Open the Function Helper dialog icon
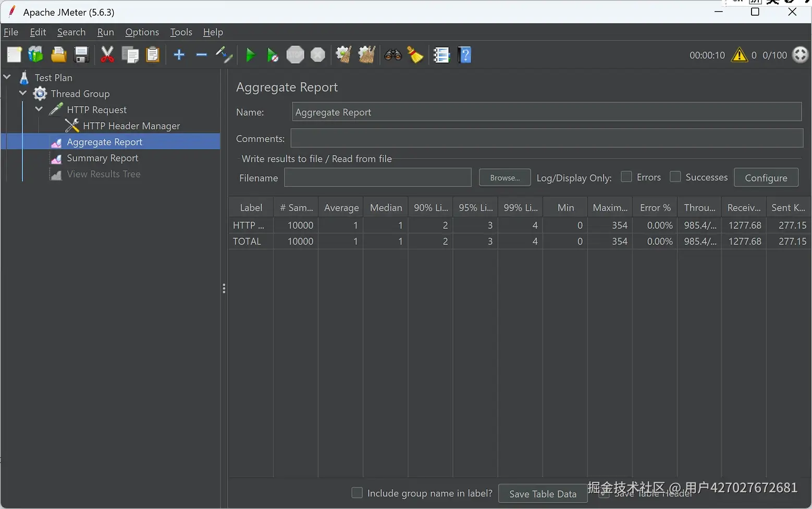Viewport: 812px width, 509px height. tap(441, 55)
